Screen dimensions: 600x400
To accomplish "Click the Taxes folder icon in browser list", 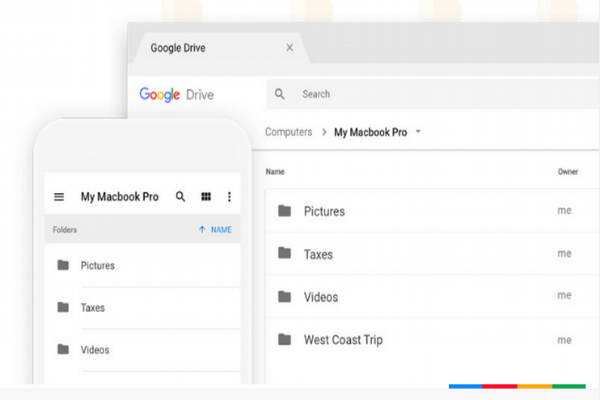I will pyautogui.click(x=284, y=253).
